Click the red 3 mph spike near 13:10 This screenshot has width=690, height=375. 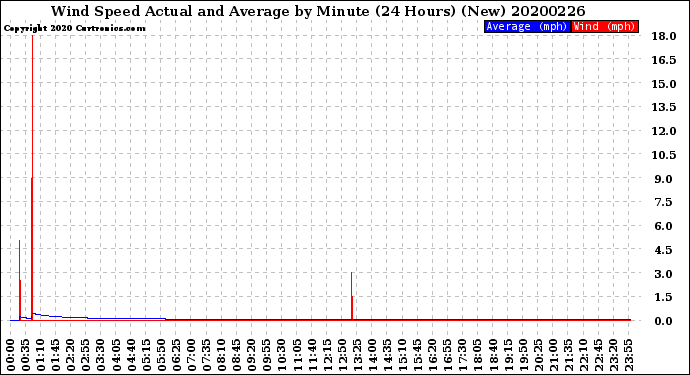pyautogui.click(x=352, y=296)
